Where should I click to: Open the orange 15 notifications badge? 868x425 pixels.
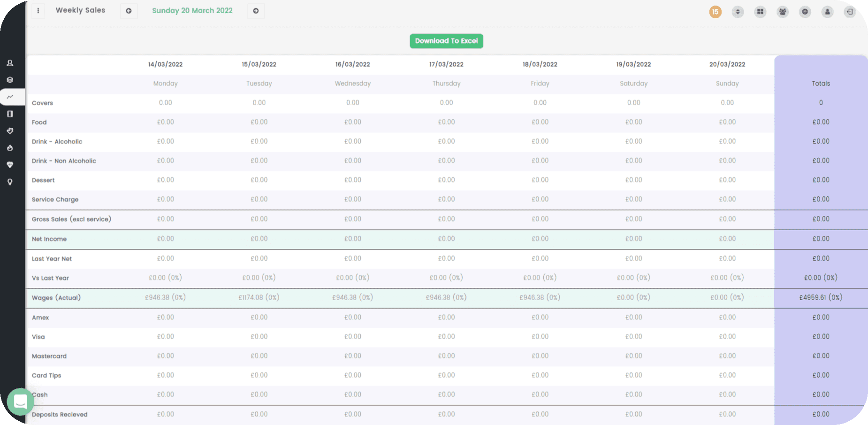pyautogui.click(x=715, y=12)
